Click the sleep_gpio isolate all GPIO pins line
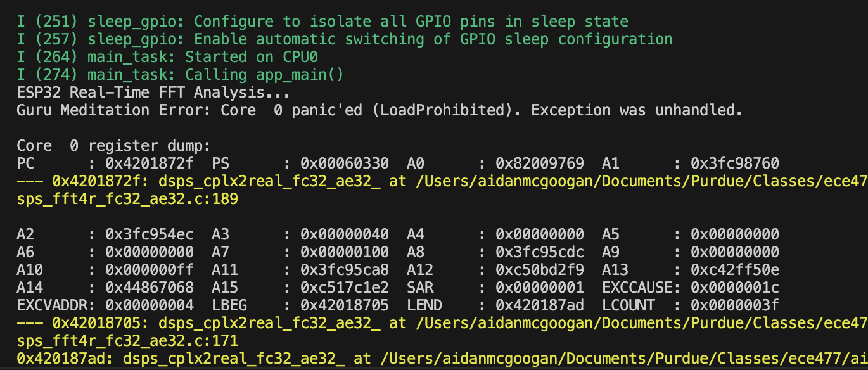868x370 pixels. click(322, 22)
